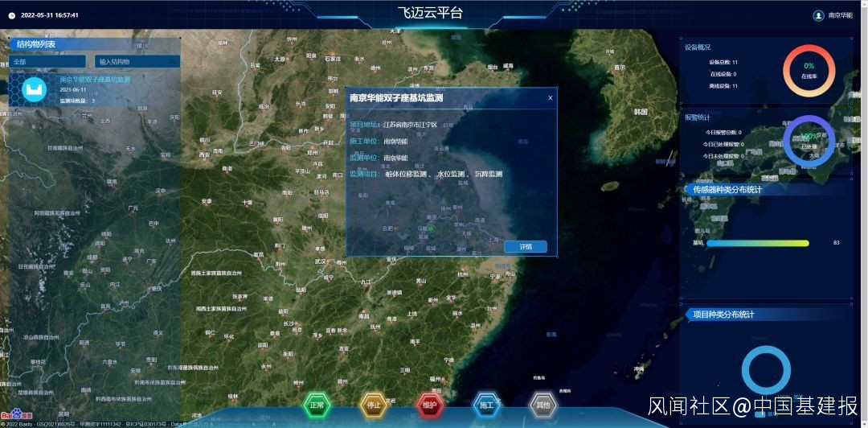Click the 飞迈云平台 title
The width and height of the screenshot is (868, 428).
click(430, 14)
